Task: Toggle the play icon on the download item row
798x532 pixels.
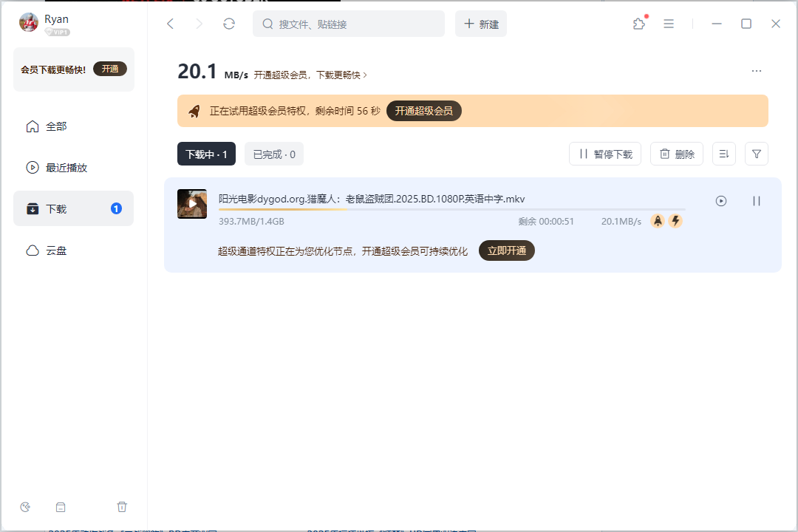Action: tap(720, 200)
